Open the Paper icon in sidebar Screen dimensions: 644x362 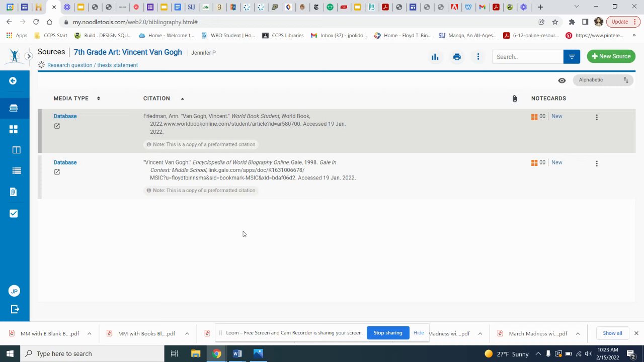pyautogui.click(x=16, y=150)
